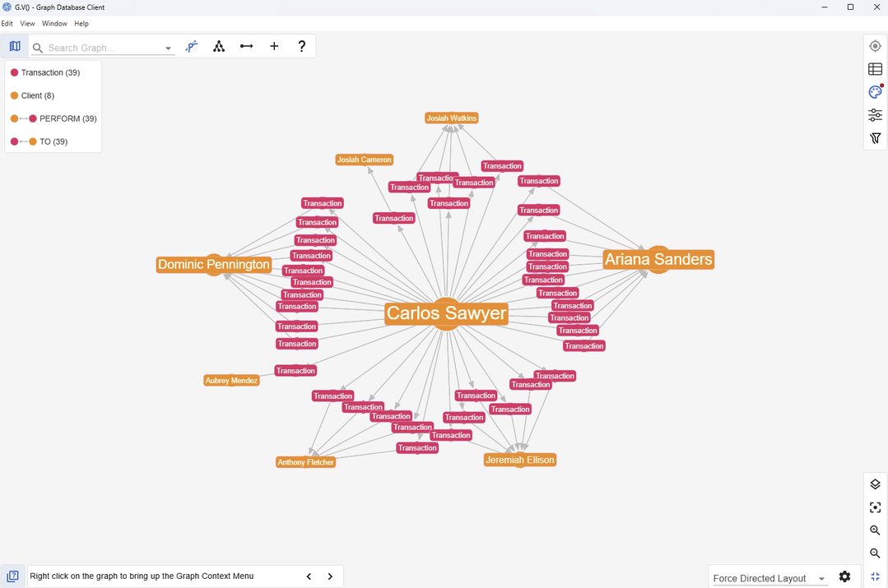
Task: Click the filter funnel icon
Action: (x=875, y=138)
